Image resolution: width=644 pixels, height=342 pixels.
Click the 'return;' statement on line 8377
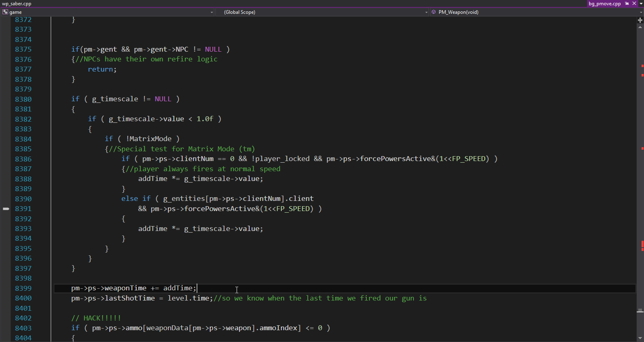point(102,69)
